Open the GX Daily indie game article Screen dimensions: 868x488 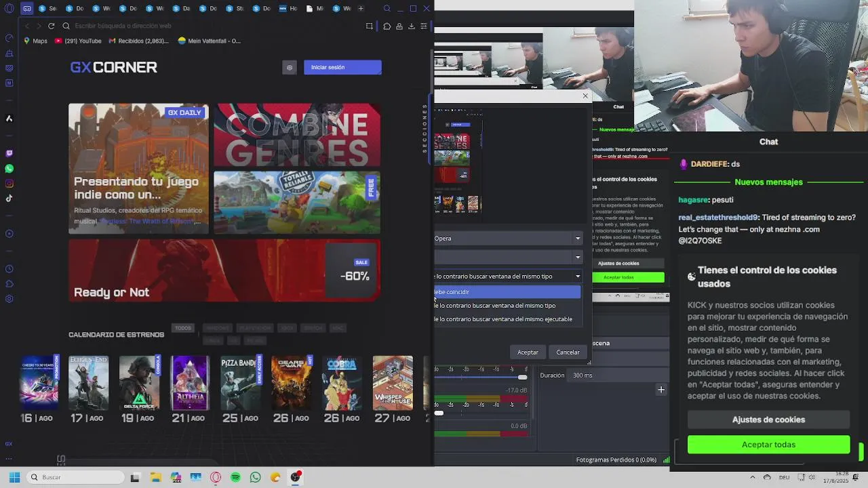click(x=139, y=169)
